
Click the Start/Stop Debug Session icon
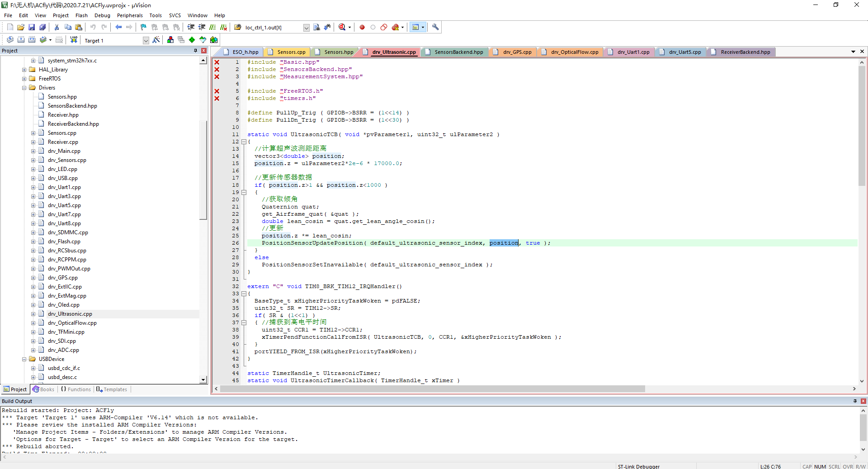[x=342, y=27]
